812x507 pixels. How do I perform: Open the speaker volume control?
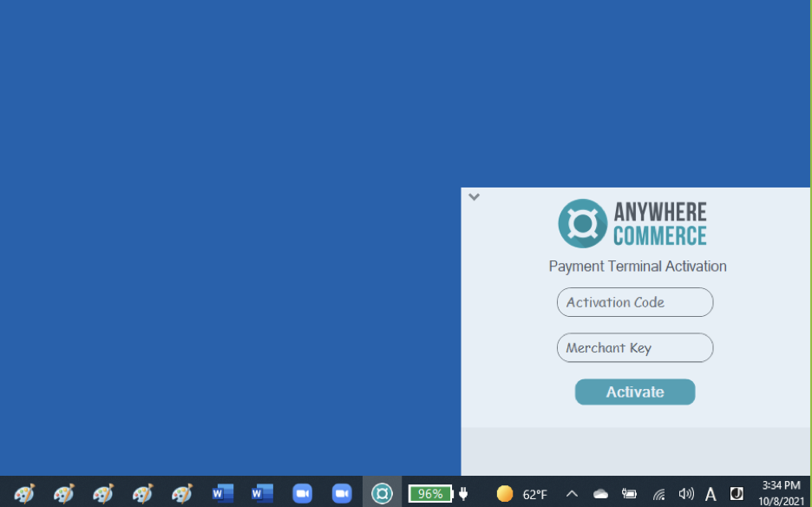[x=686, y=494]
